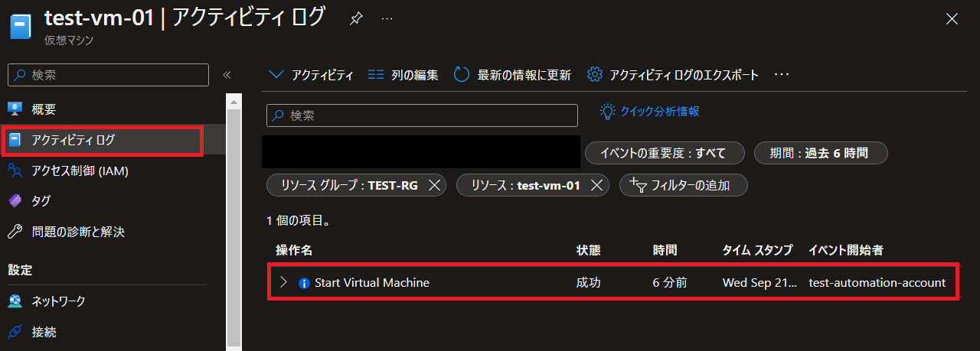
Task: Click the refresh circular arrow icon
Action: point(461,75)
